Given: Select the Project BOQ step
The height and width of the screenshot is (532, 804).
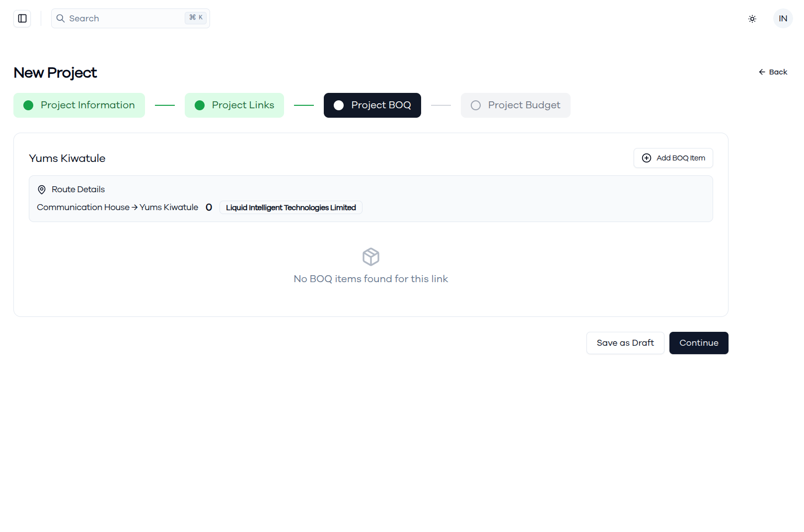Looking at the screenshot, I should tap(372, 105).
